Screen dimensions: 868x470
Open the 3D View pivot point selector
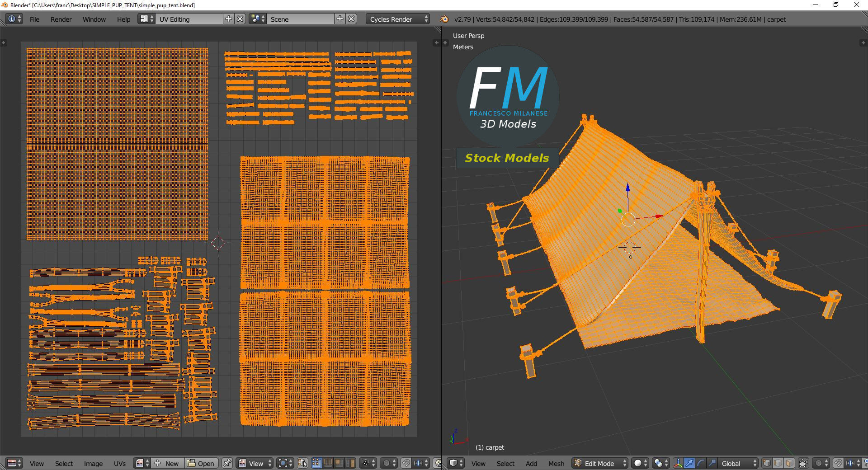660,463
